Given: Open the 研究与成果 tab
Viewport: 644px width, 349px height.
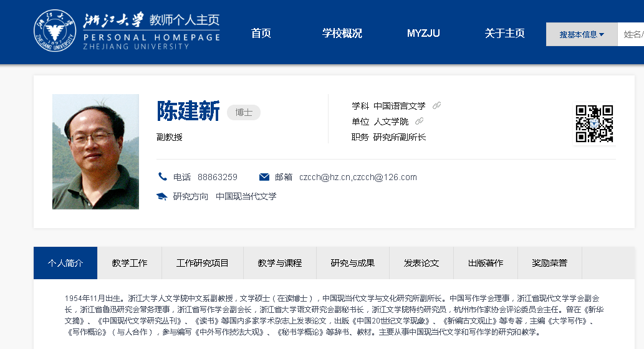Looking at the screenshot, I should click(353, 263).
